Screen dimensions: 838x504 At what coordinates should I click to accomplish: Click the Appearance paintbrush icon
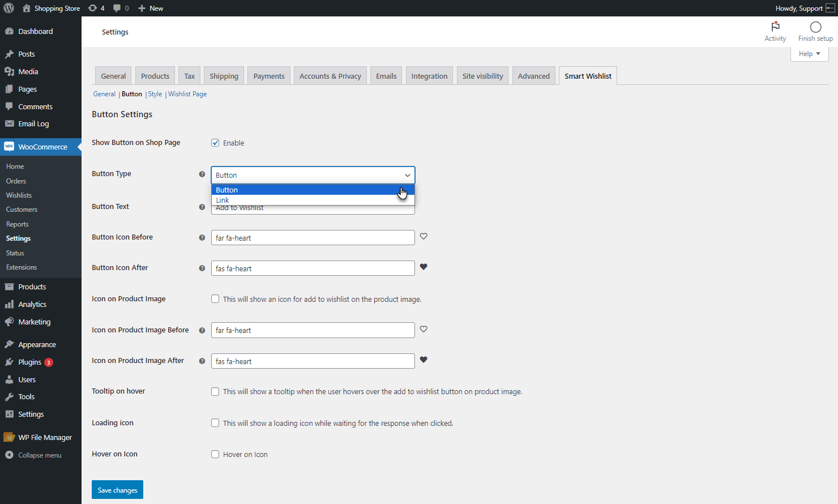(x=9, y=344)
